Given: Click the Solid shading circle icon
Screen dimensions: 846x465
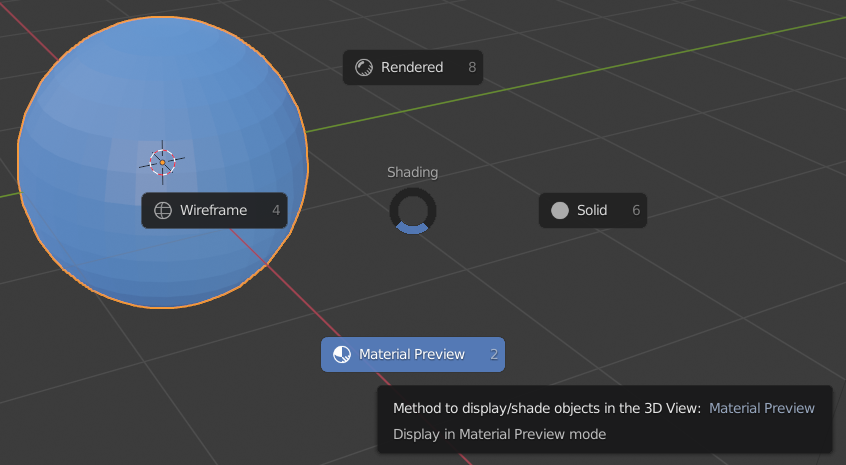Looking at the screenshot, I should tap(560, 210).
